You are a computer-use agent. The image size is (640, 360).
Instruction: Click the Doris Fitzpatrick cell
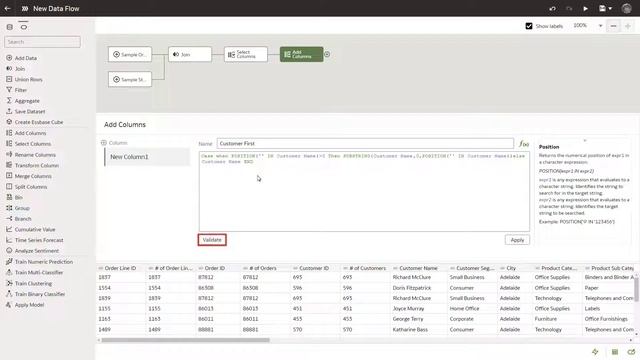click(412, 288)
